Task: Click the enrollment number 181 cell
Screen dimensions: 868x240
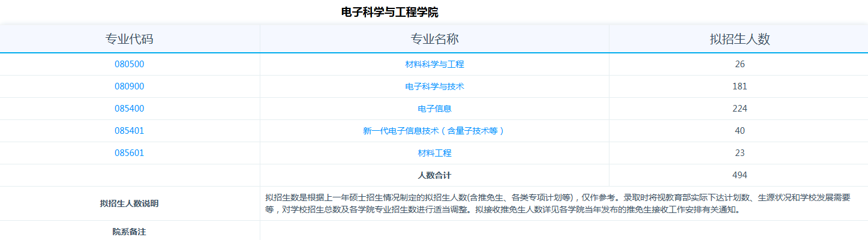Action: pyautogui.click(x=740, y=86)
